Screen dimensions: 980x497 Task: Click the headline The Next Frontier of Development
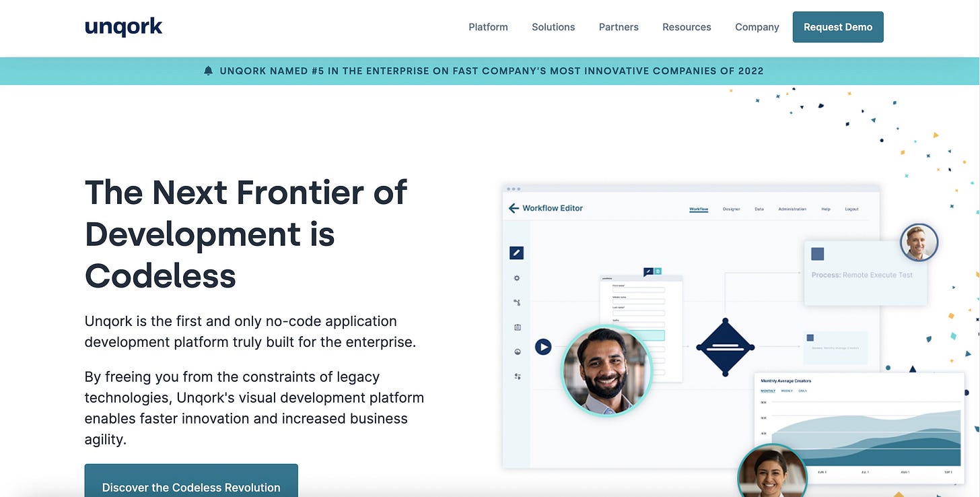coord(246,233)
